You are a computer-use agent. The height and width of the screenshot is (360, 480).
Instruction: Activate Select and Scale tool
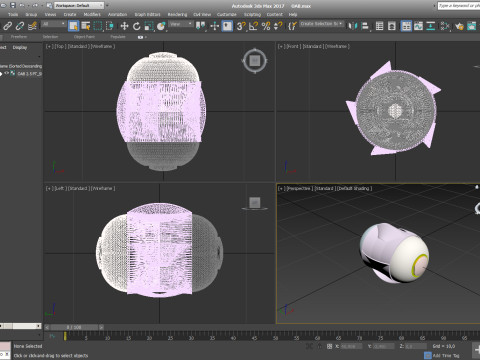(x=149, y=26)
